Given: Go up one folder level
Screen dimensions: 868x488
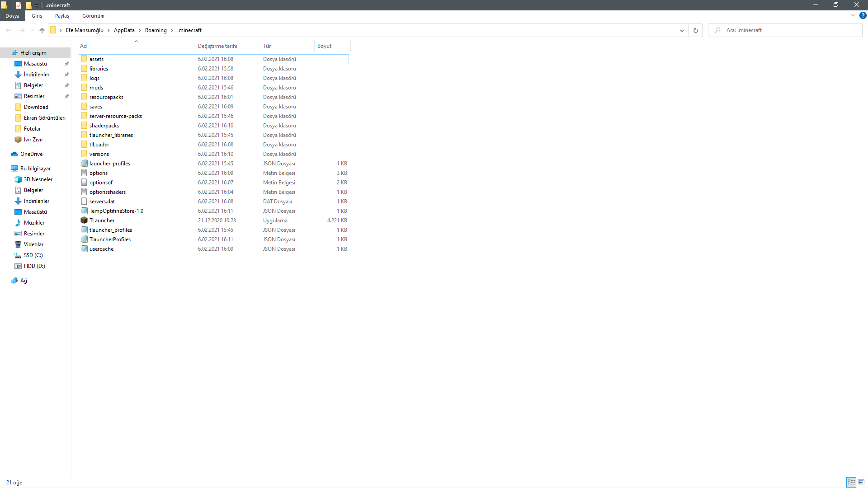Looking at the screenshot, I should (42, 30).
